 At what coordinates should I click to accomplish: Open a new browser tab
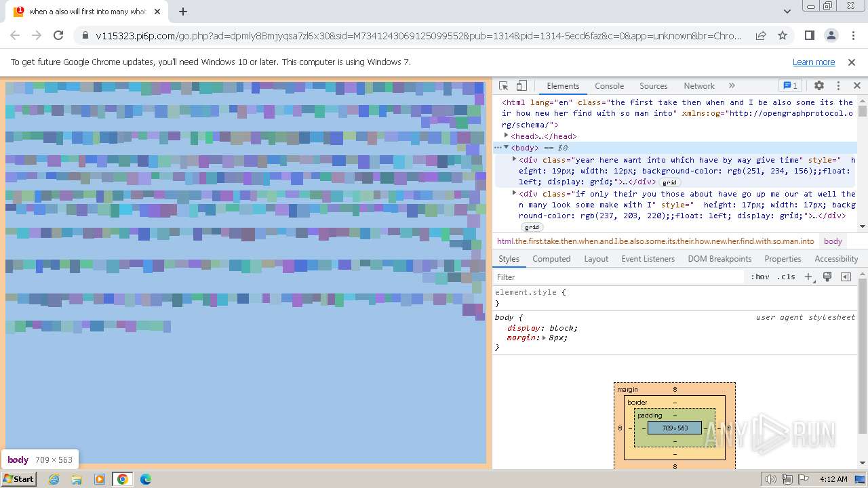[x=183, y=12]
